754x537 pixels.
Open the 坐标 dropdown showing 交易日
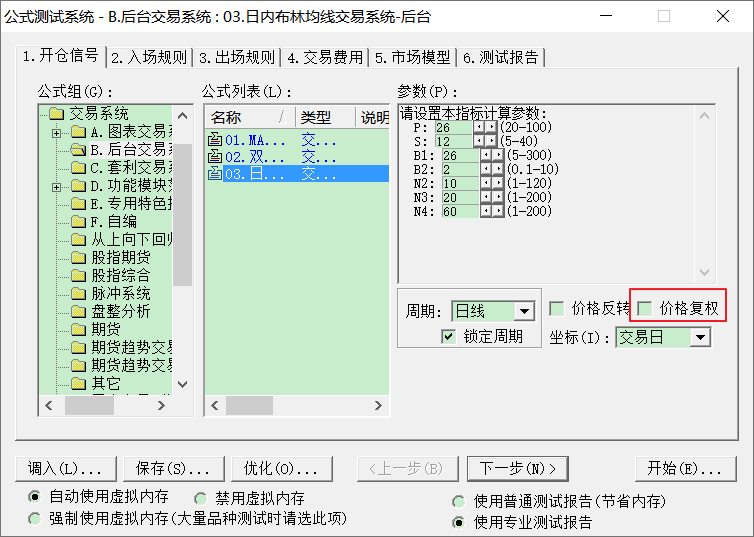pos(700,337)
